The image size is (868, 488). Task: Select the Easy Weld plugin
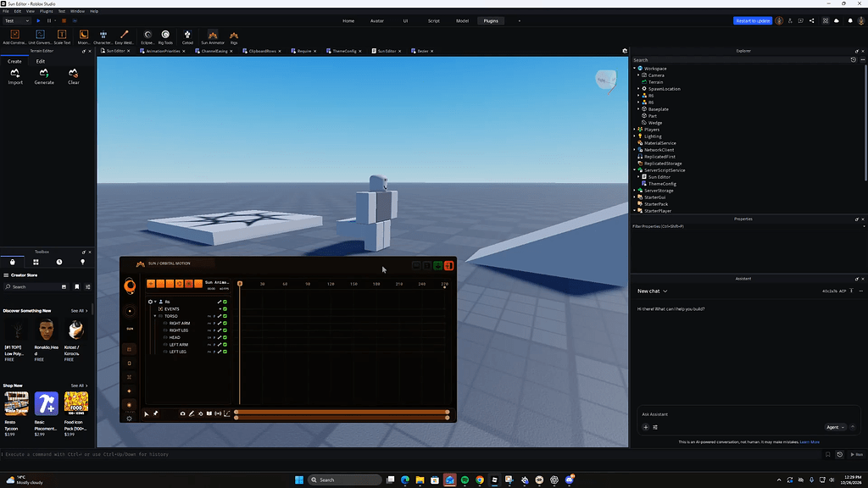pos(124,37)
